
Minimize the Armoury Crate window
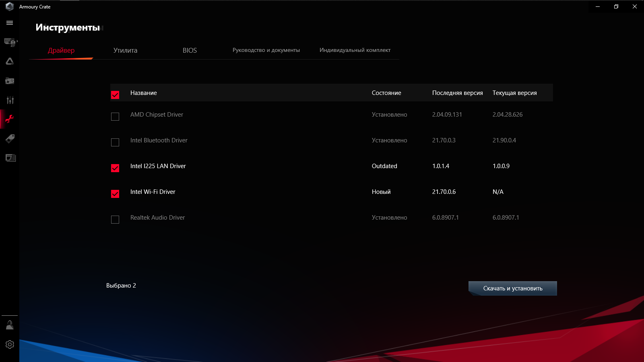(598, 6)
